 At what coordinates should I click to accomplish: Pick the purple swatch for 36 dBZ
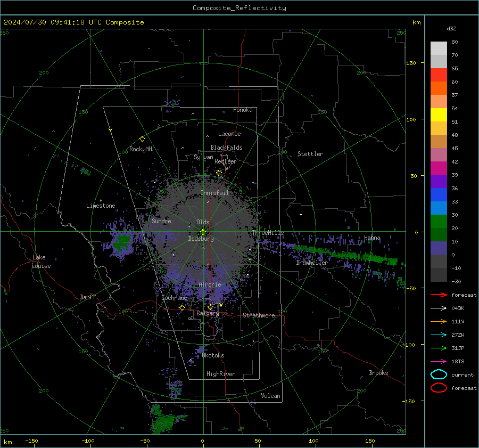pos(439,181)
